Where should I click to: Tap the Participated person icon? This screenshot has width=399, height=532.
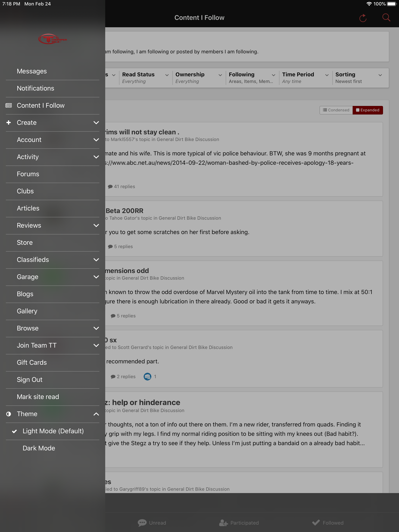(x=223, y=523)
